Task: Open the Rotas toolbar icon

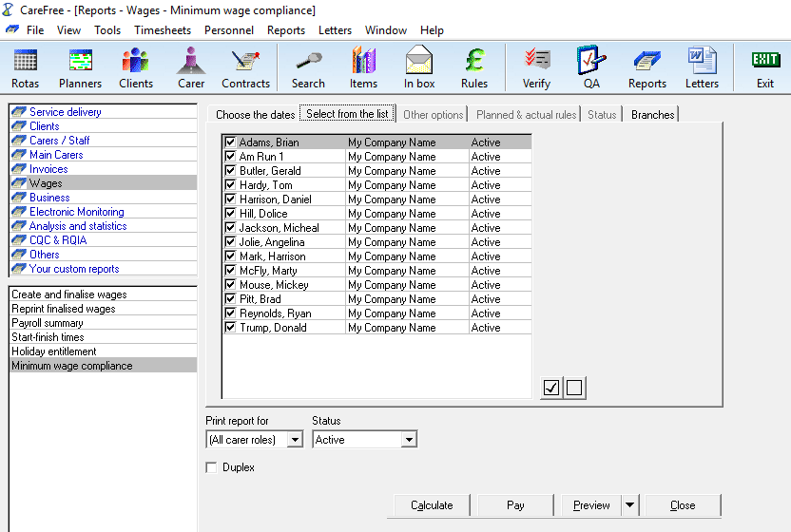Action: point(26,66)
